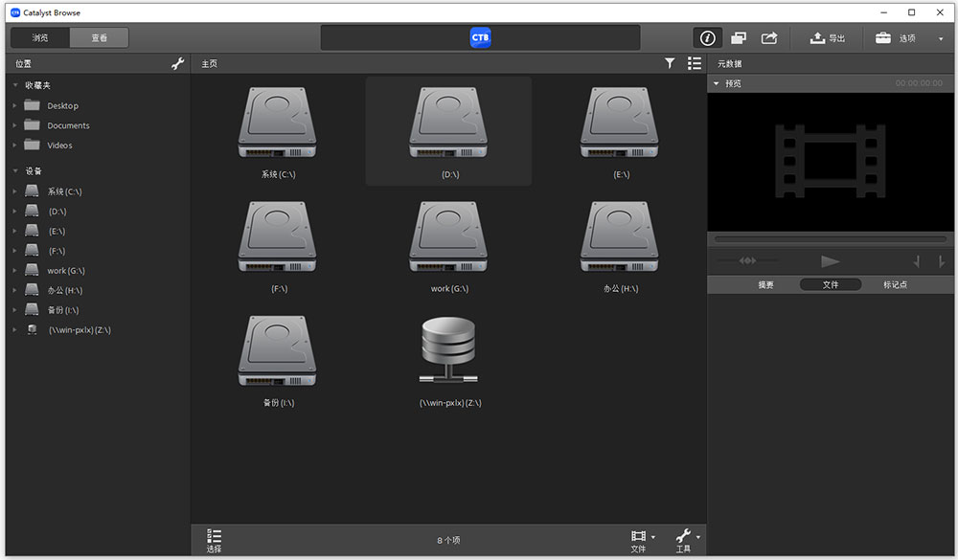
Task: Toggle 选择 selection mode button
Action: click(214, 541)
